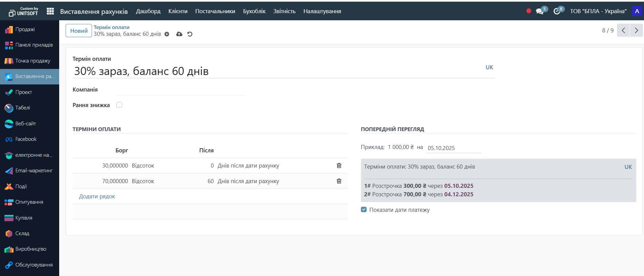Viewport: 644px width, 276px height.
Task: Discard changes using the undo arrow icon
Action: pos(190,34)
